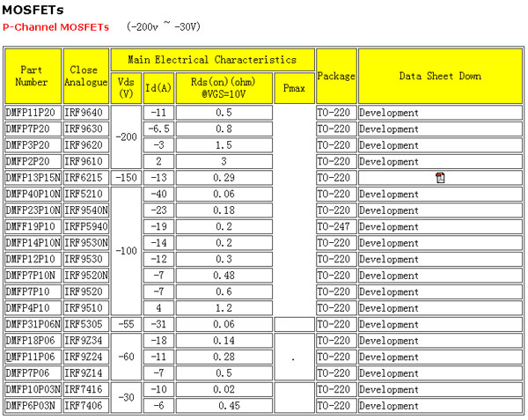Click the Part Number column header
This screenshot has width=528, height=420.
pyautogui.click(x=33, y=76)
